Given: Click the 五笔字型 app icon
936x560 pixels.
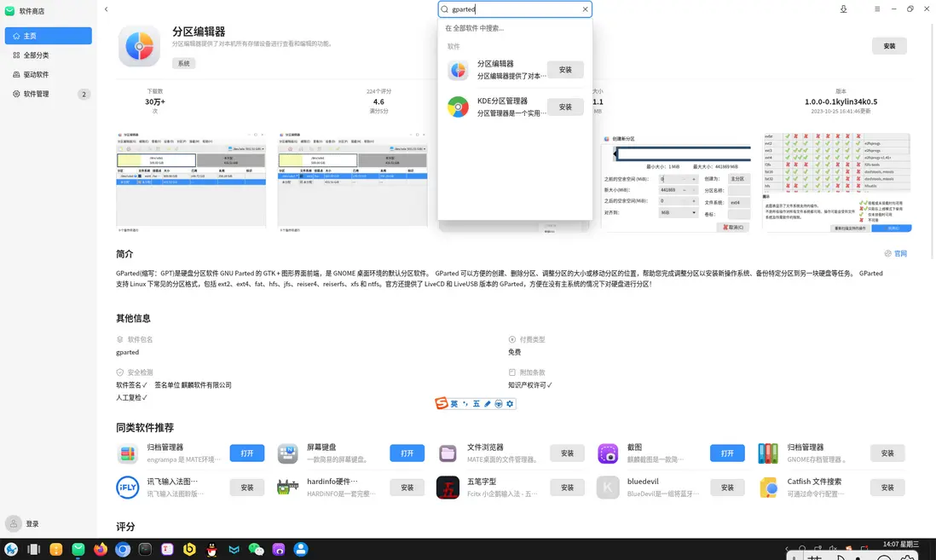Looking at the screenshot, I should pos(448,488).
